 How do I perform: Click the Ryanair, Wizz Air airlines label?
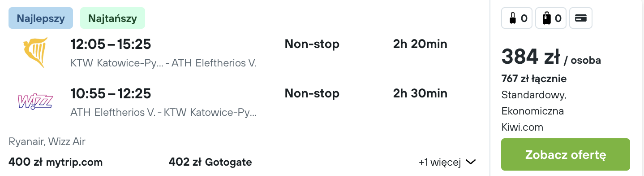[47, 142]
